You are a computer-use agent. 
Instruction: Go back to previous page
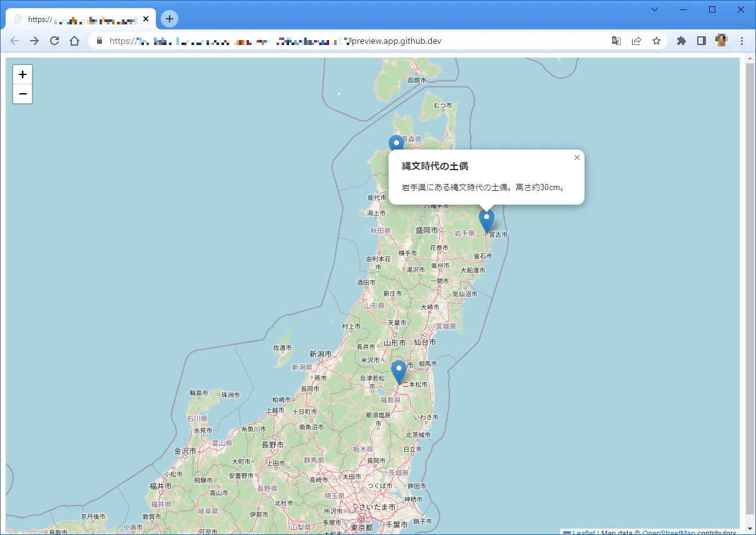point(14,41)
